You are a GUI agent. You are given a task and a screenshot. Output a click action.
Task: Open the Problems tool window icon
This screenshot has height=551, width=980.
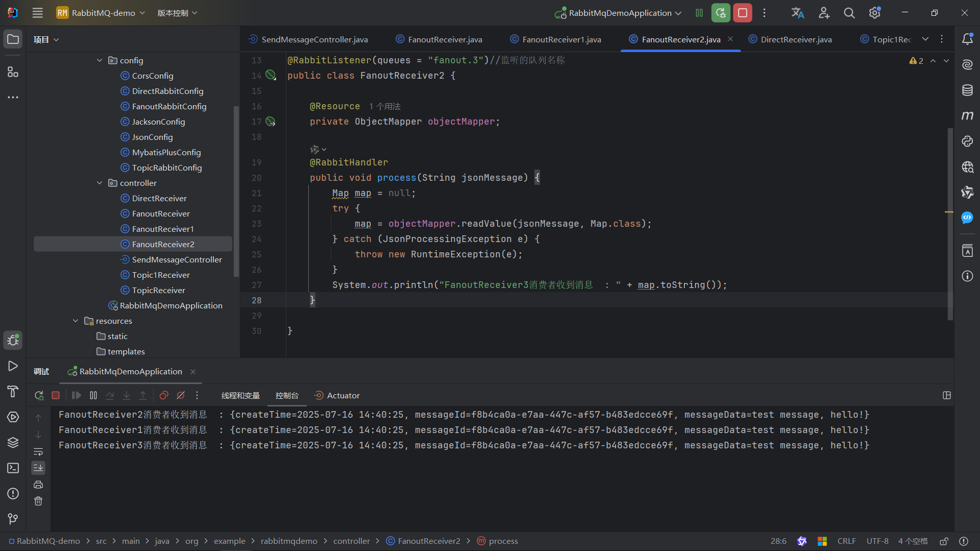click(13, 493)
